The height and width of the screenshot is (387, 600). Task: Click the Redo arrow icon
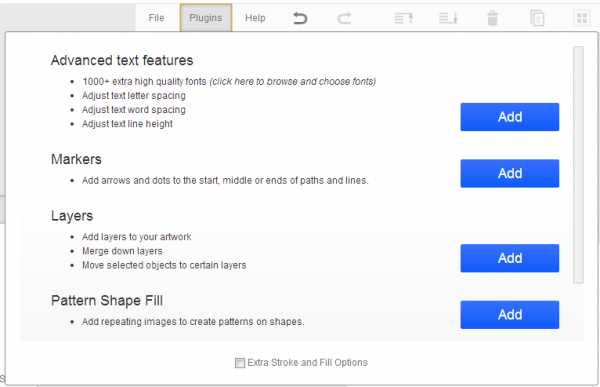click(x=344, y=18)
